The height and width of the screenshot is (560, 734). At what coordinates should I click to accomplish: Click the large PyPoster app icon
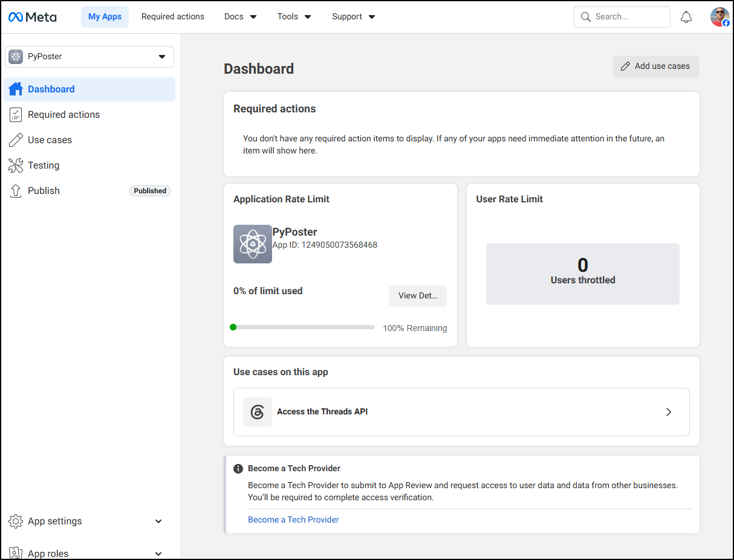coord(253,244)
